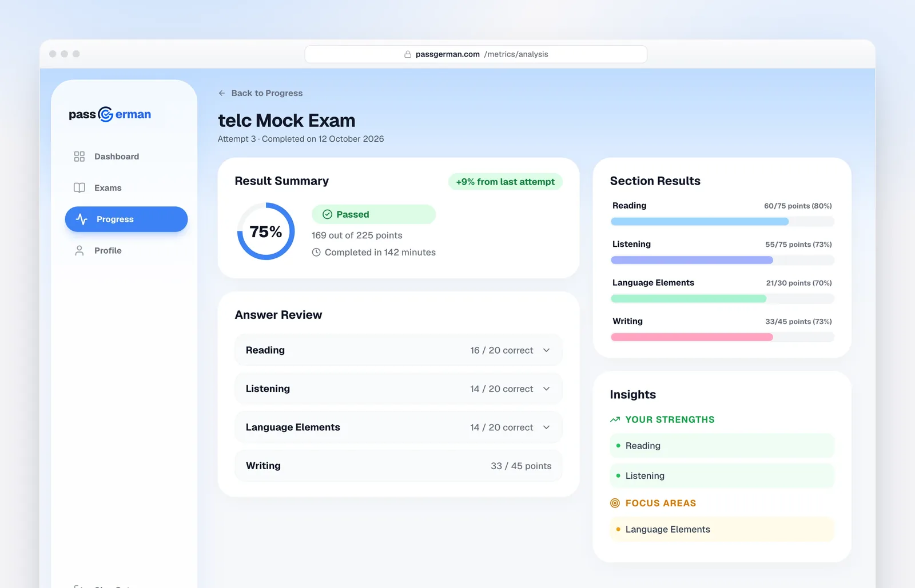The image size is (915, 588).
Task: Open the Writing 33 / 45 points row
Action: pos(399,466)
